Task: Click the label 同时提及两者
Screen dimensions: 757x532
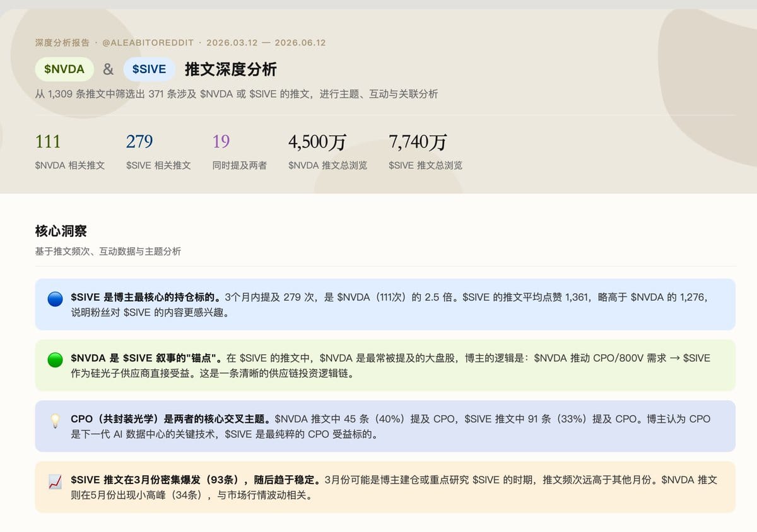Action: coord(240,165)
